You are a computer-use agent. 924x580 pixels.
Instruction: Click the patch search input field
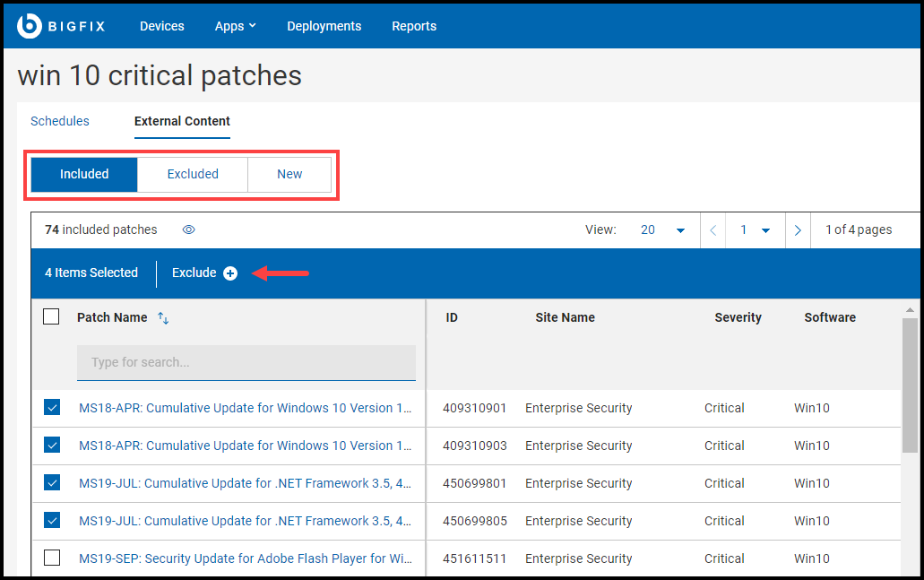[246, 362]
